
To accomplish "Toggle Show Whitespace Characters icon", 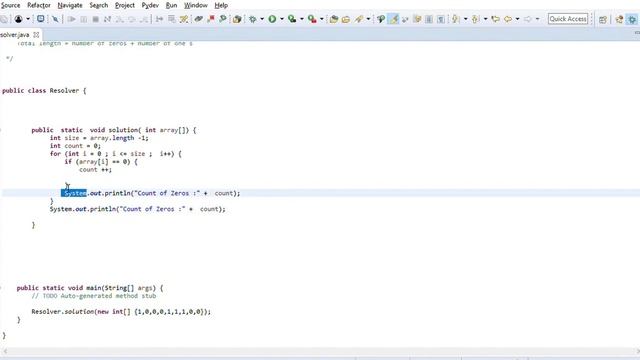I will click(x=441, y=19).
